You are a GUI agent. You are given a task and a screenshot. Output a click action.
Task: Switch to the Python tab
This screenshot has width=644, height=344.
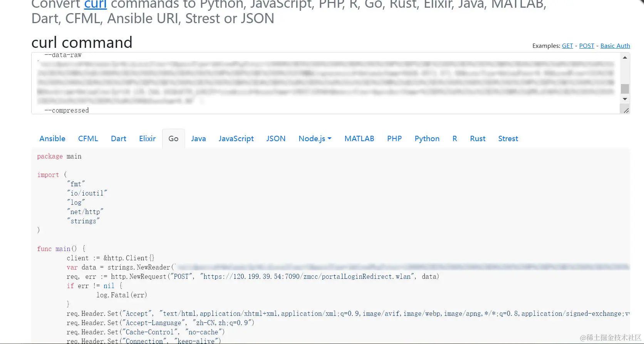427,138
